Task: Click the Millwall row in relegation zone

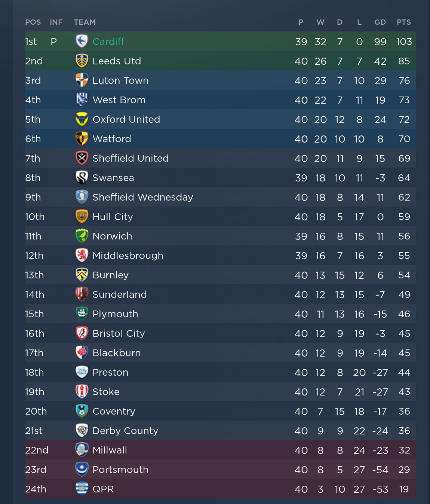Action: tap(221, 450)
